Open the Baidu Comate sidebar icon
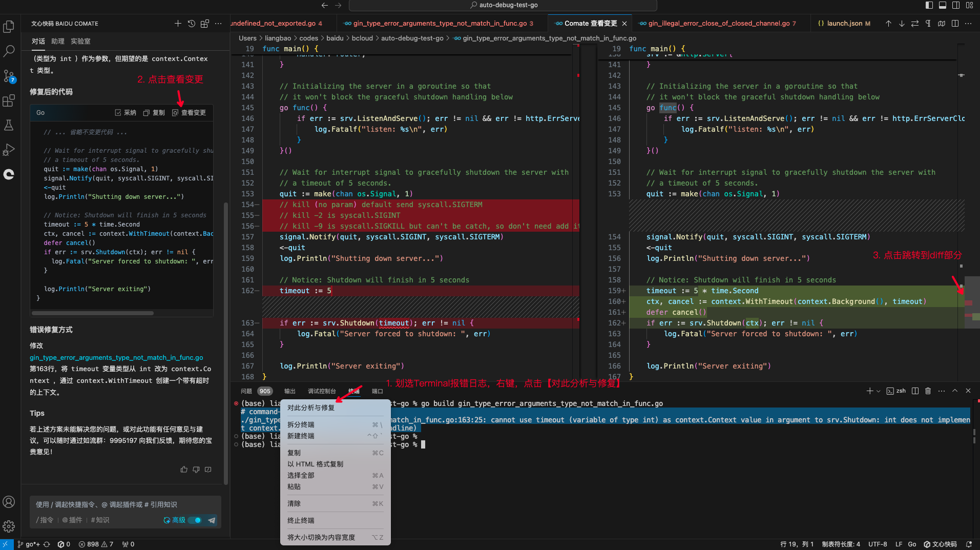 click(9, 174)
